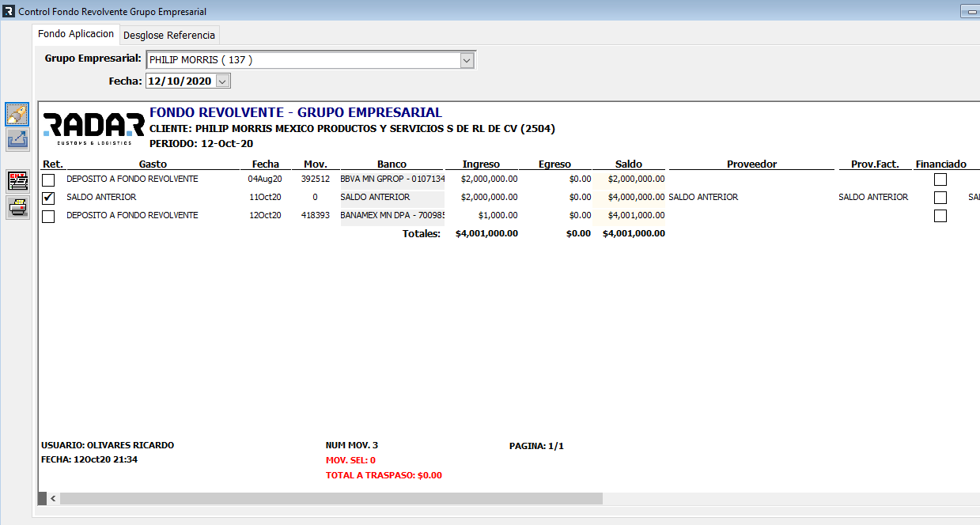The height and width of the screenshot is (525, 980).
Task: Click the SALDO ANTERIOR cell in the Prov.Fact. column
Action: [x=873, y=197]
